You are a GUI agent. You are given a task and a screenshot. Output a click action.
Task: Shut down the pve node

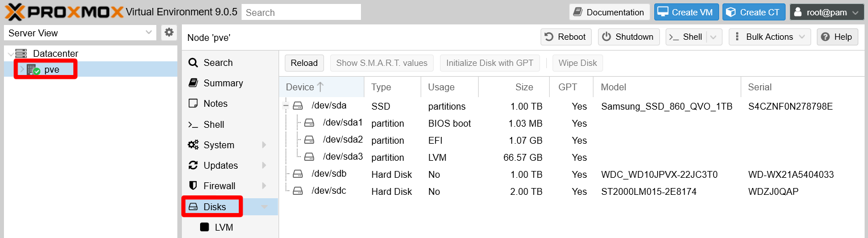click(x=628, y=37)
